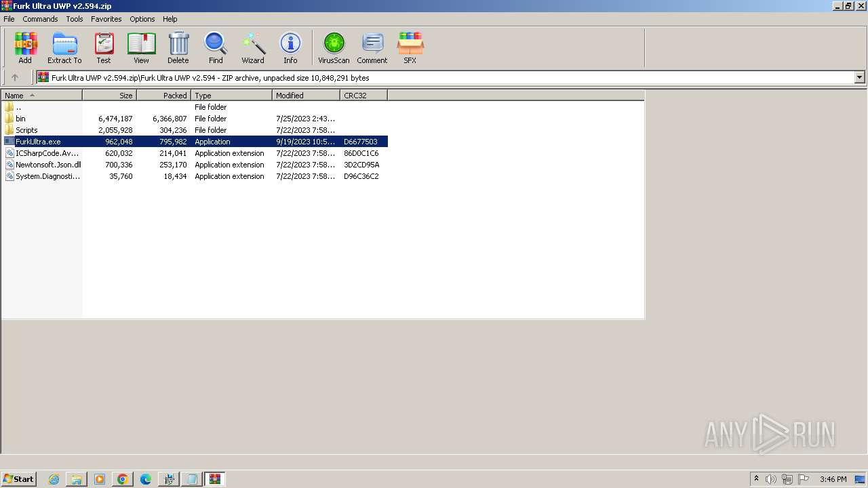Click CRC32 value D6677503
The image size is (868, 488).
361,142
